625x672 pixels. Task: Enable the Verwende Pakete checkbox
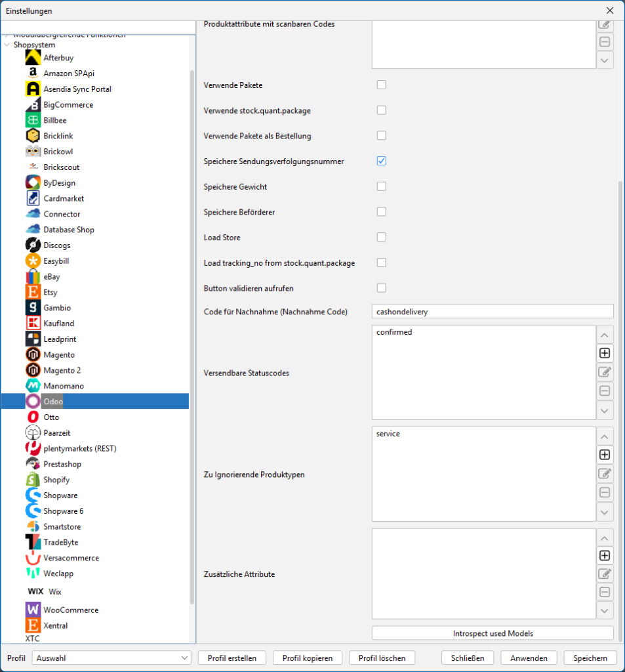381,85
